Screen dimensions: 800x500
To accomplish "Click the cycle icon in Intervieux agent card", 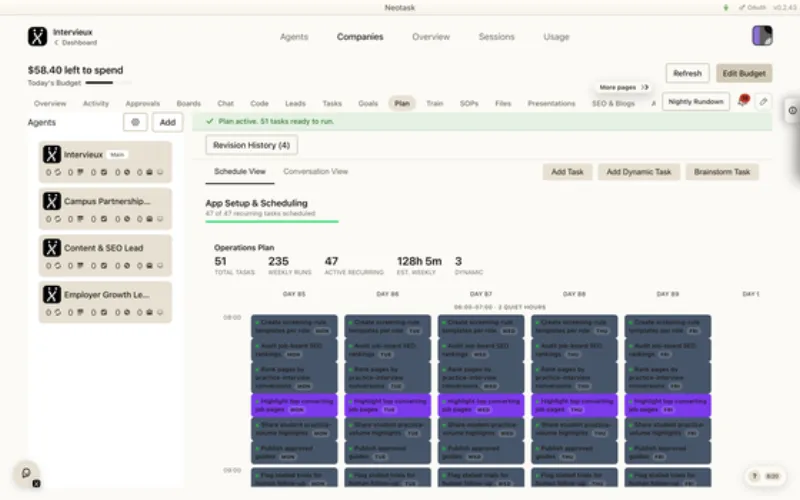I will 58,172.
